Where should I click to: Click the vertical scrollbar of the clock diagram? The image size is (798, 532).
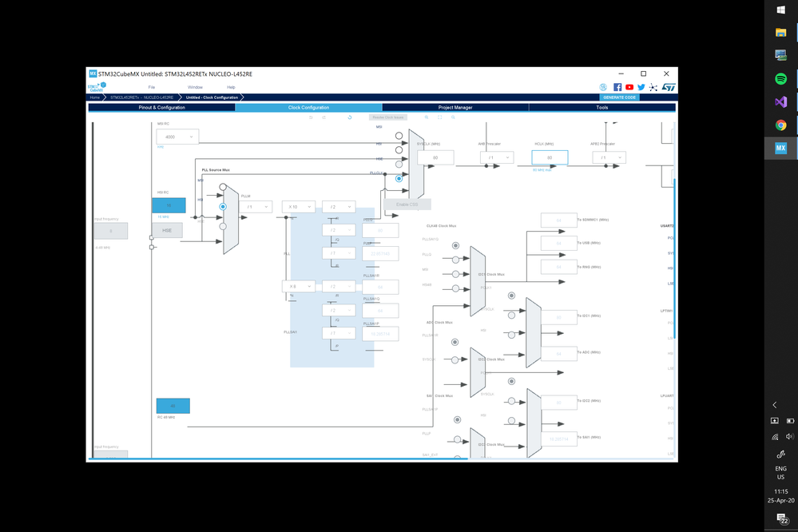pos(674,258)
